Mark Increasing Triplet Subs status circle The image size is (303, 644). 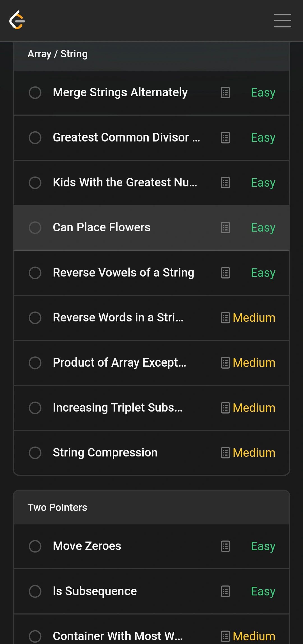tap(35, 408)
